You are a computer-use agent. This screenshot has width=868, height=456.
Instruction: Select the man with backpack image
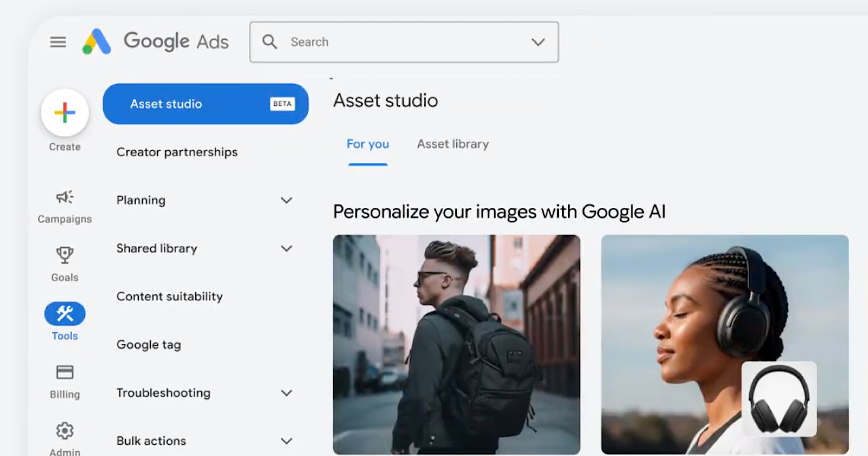(456, 344)
